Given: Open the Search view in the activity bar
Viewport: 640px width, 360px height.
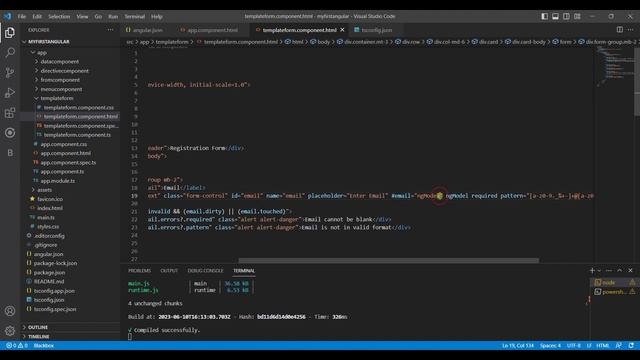Looking at the screenshot, I should coord(10,52).
